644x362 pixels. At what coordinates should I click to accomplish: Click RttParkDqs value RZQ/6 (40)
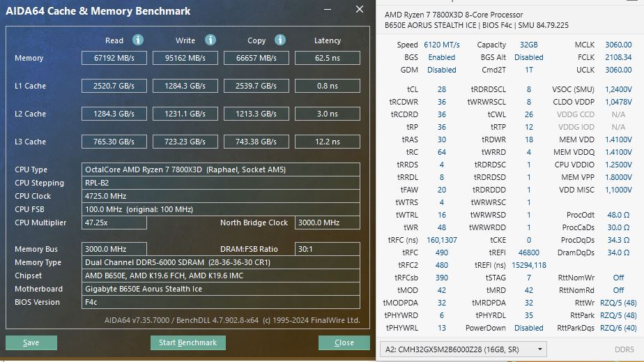pyautogui.click(x=618, y=328)
